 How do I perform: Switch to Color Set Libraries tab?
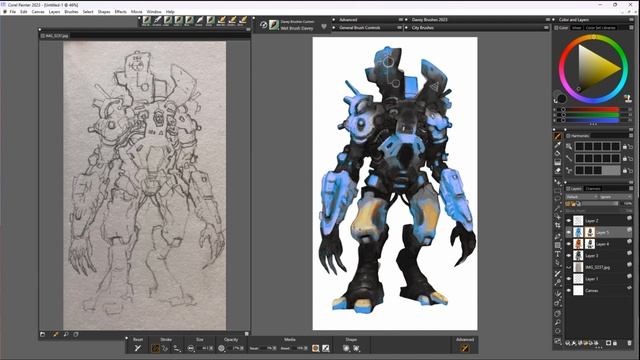600,28
